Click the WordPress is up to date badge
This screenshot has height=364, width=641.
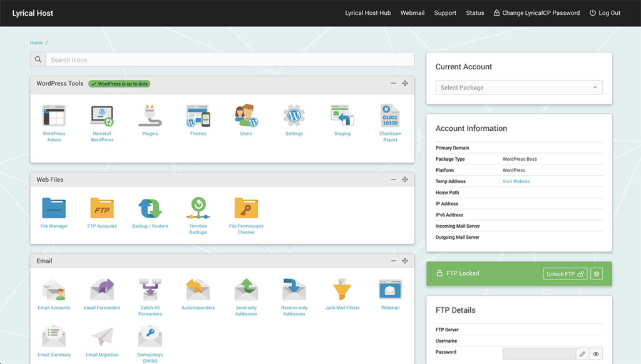120,84
